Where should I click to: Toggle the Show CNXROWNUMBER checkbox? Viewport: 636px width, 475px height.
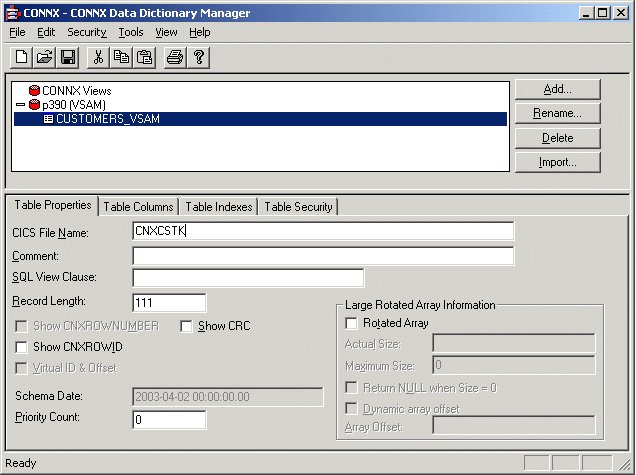coord(21,326)
